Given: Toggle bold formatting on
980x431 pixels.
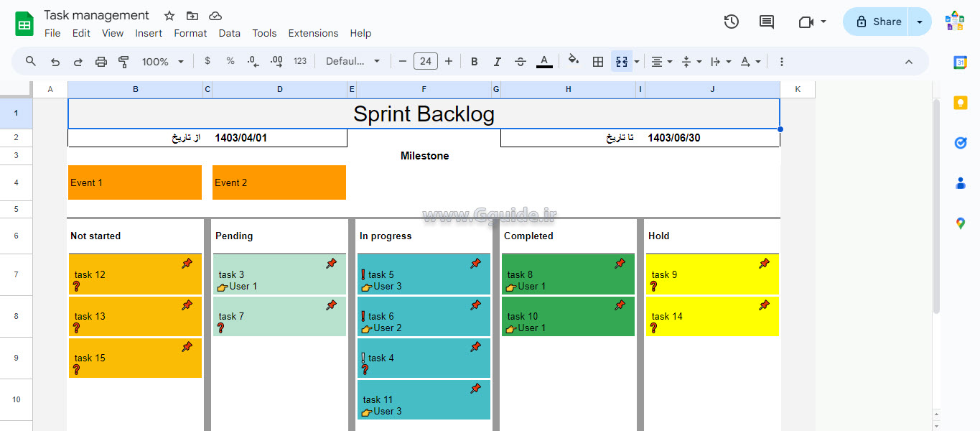Looking at the screenshot, I should coord(474,61).
